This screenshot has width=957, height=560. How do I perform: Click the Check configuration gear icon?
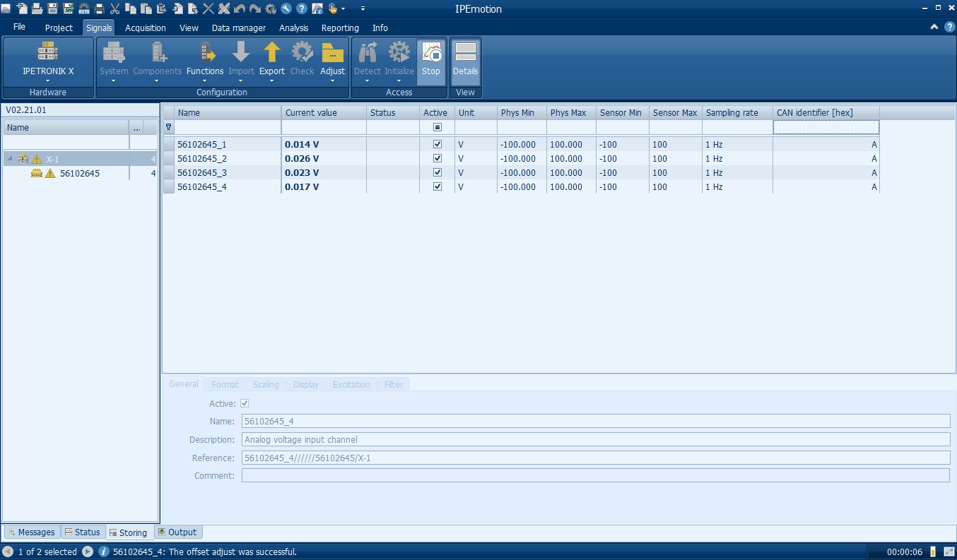[x=303, y=52]
